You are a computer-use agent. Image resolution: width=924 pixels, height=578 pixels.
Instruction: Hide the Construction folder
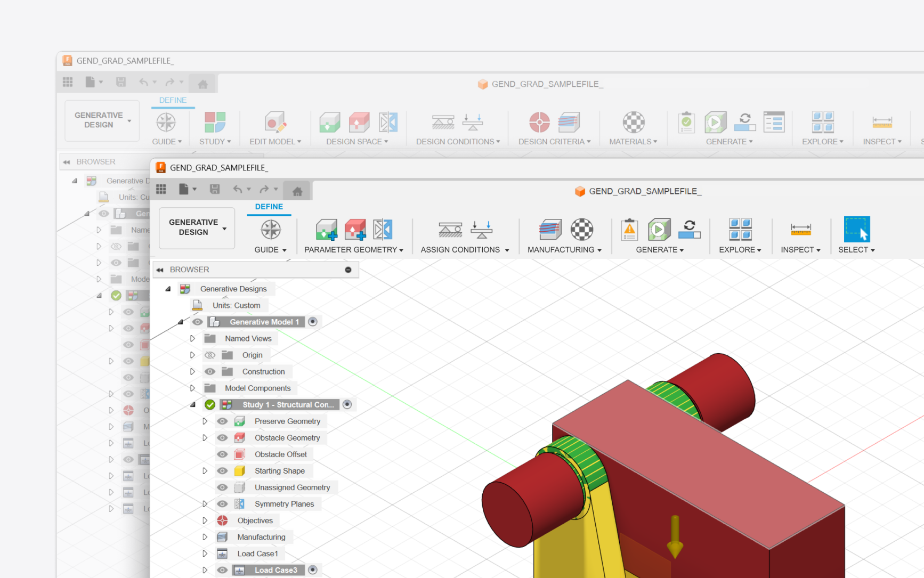[210, 371]
